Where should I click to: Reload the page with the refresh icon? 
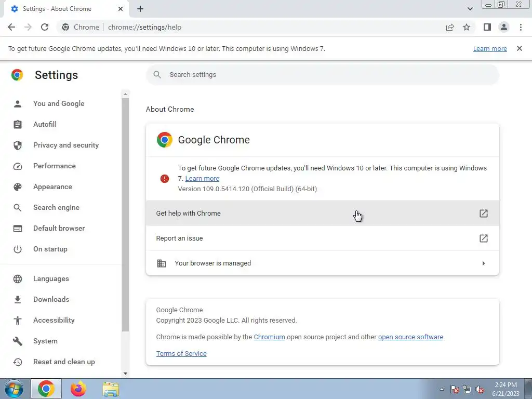(x=45, y=27)
